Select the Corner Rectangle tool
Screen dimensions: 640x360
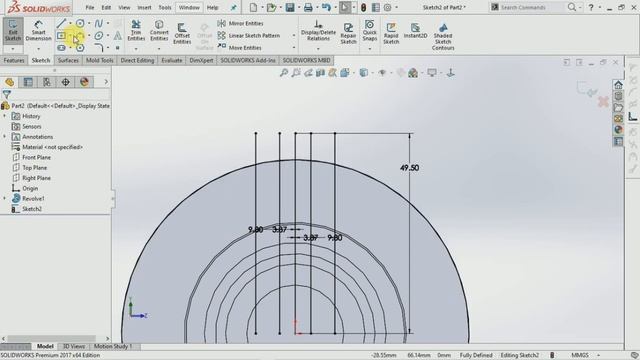coord(61,36)
